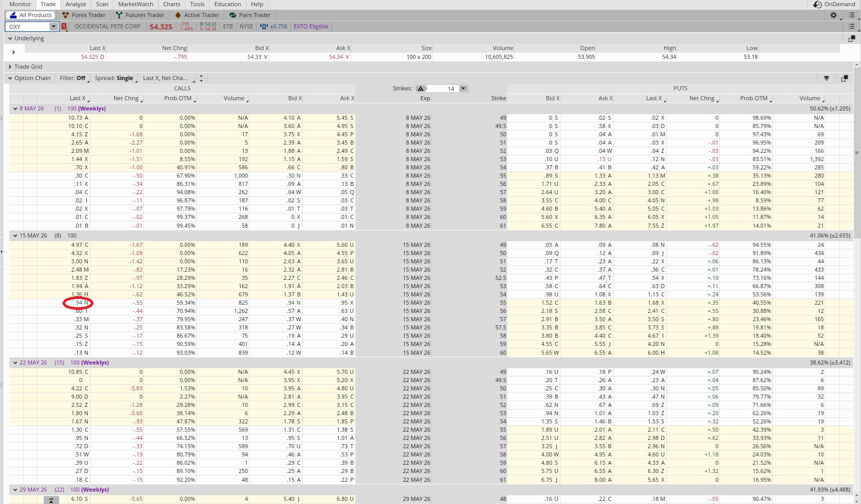This screenshot has height=504, width=861.
Task: Click the red 1 symbol link indicator
Action: point(64,26)
